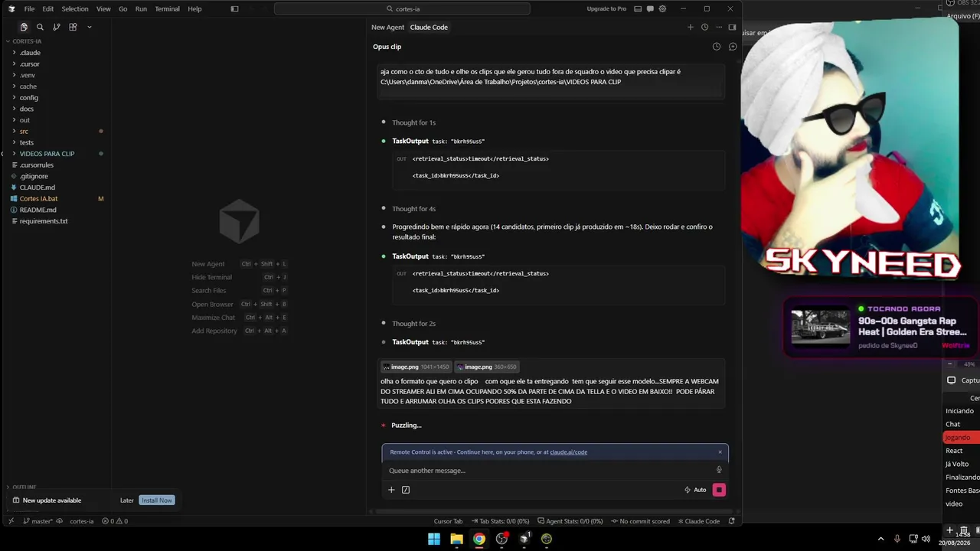Open the second image.png attachment chip

point(487,367)
